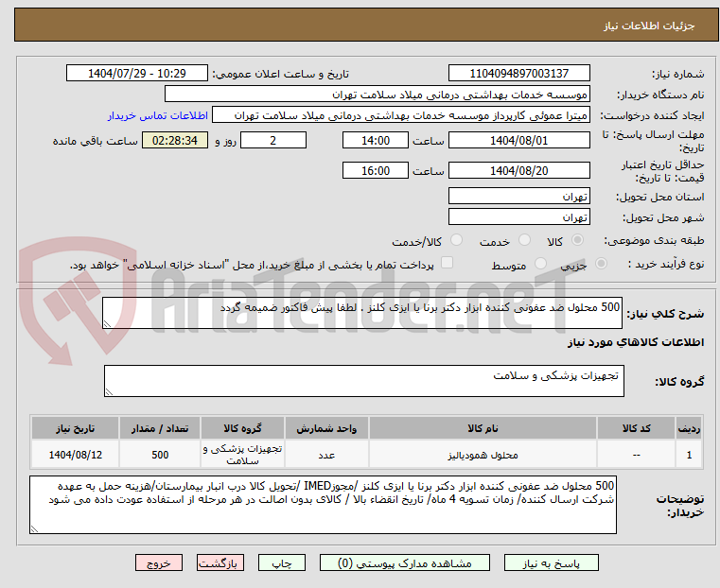Screen dimensions: 720x588
Task: Click the 'استان محل تحویل' province field
Action: (518, 196)
